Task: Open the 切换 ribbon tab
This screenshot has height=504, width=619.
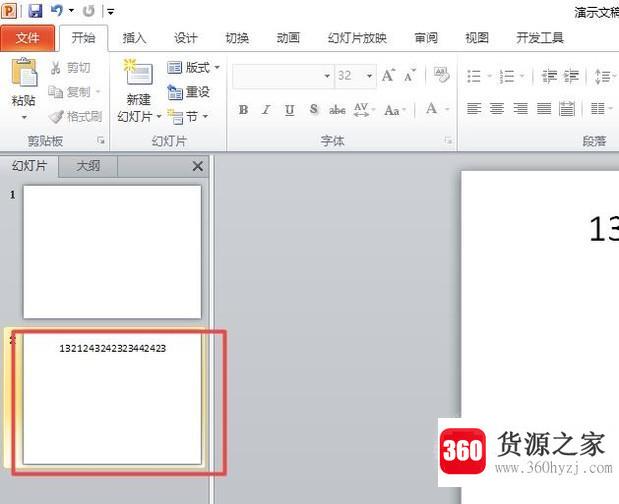Action: (237, 38)
